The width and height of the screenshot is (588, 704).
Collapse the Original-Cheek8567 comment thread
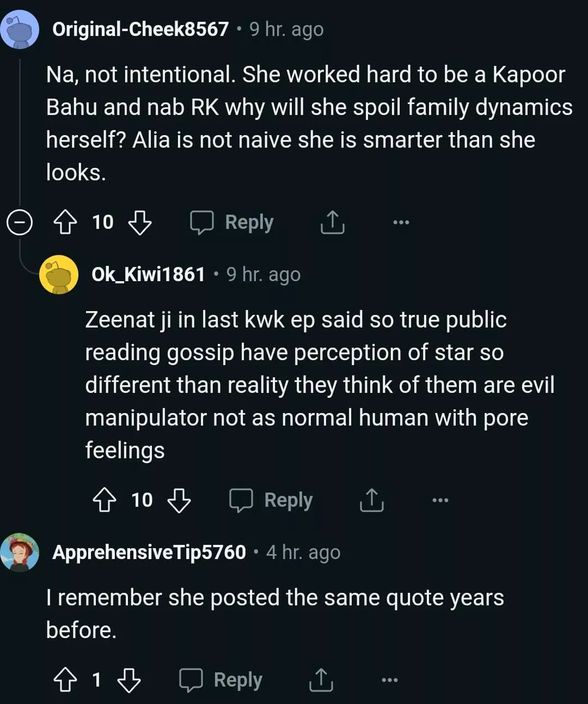pyautogui.click(x=20, y=222)
